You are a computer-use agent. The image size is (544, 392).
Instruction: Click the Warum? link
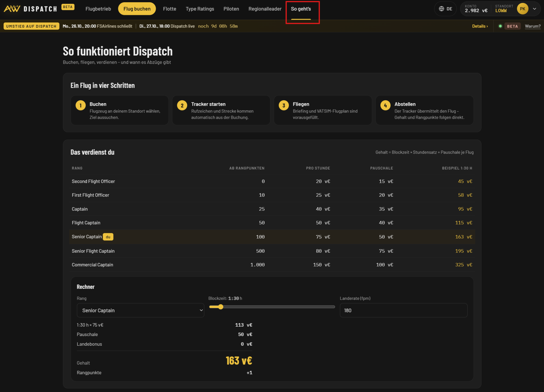(x=533, y=26)
